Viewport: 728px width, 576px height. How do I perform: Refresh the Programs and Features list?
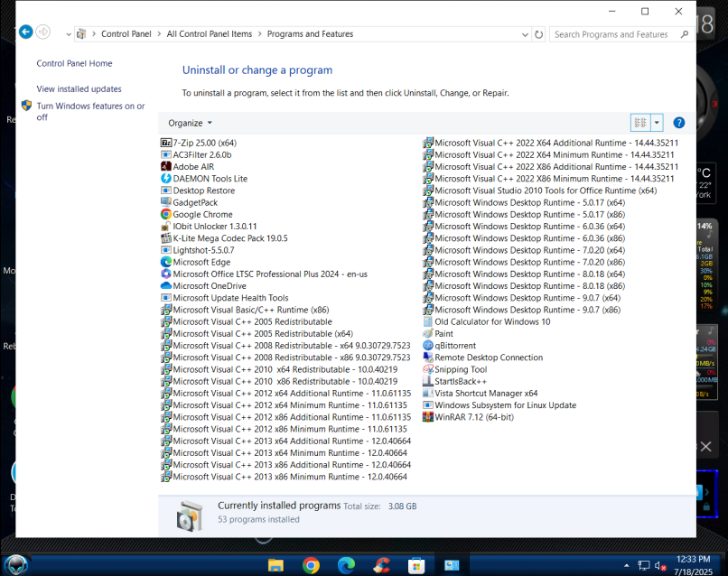pos(538,34)
